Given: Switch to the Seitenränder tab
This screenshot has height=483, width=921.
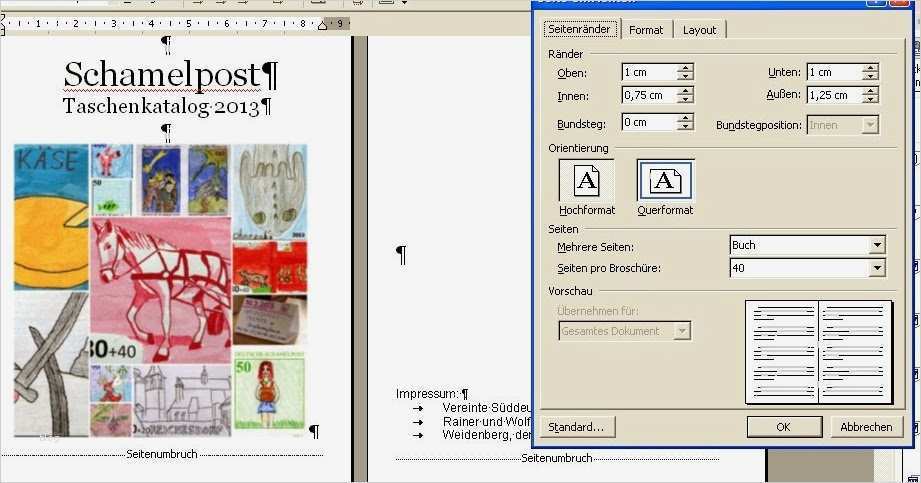Looking at the screenshot, I should coord(579,29).
